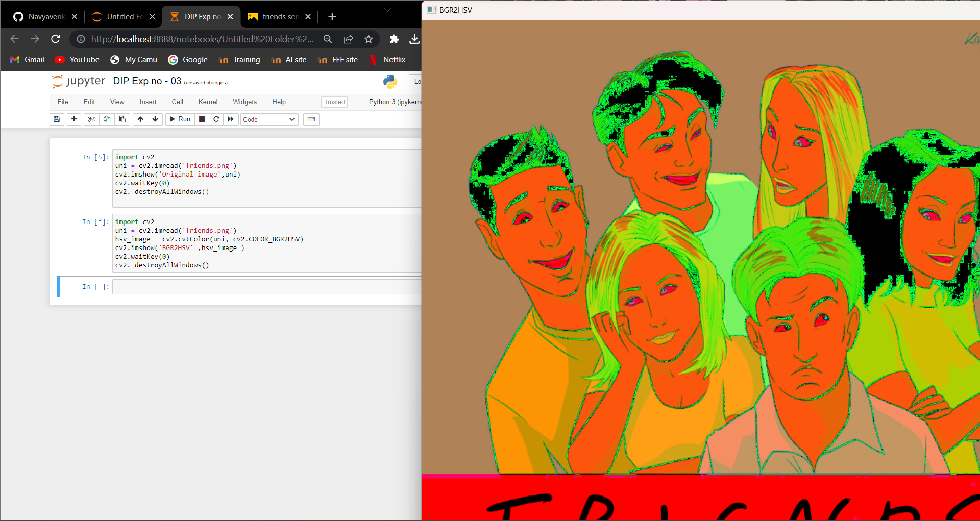Open the Widgets menu
The image size is (980, 521).
pyautogui.click(x=245, y=102)
